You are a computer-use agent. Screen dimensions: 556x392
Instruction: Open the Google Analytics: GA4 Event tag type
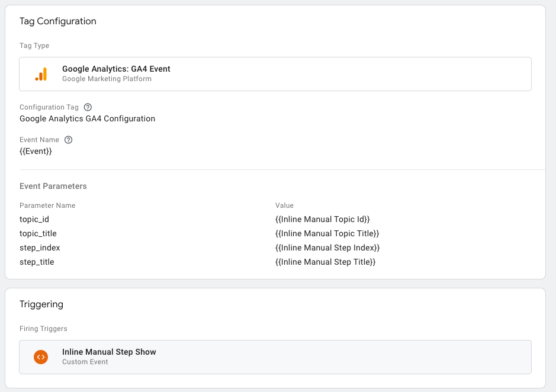(116, 69)
